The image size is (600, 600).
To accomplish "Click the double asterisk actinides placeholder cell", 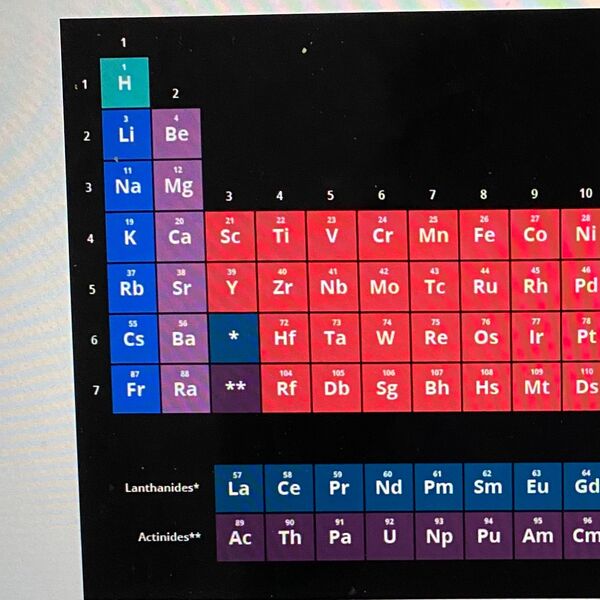I will 235,389.
